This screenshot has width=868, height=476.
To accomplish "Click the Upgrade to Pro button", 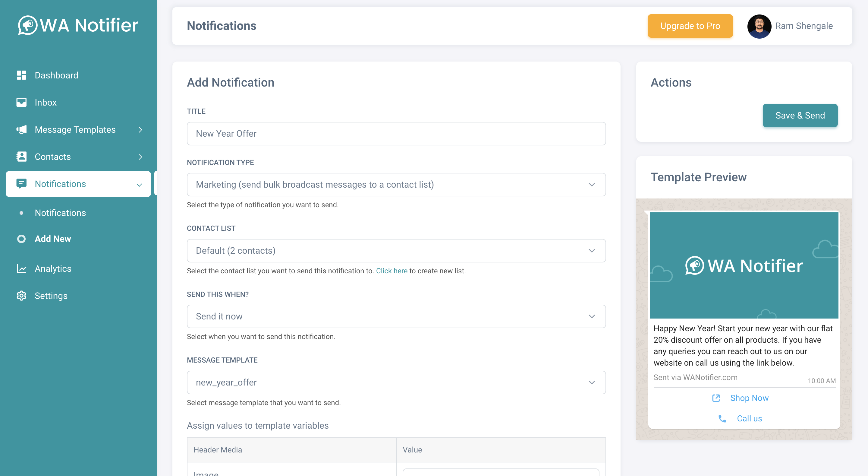I will [690, 26].
